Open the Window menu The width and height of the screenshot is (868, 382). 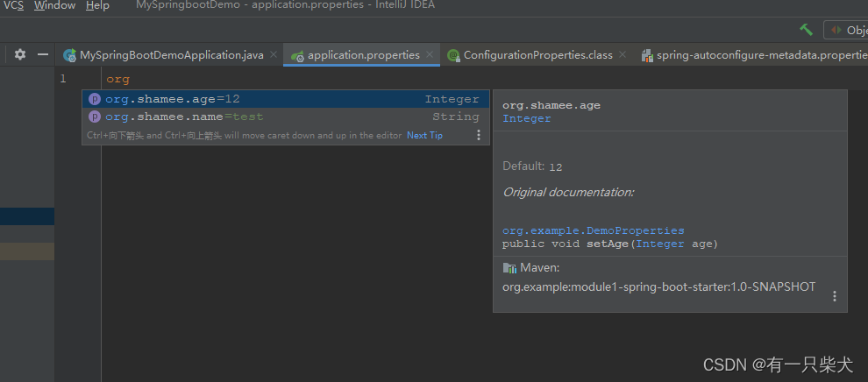[x=54, y=5]
